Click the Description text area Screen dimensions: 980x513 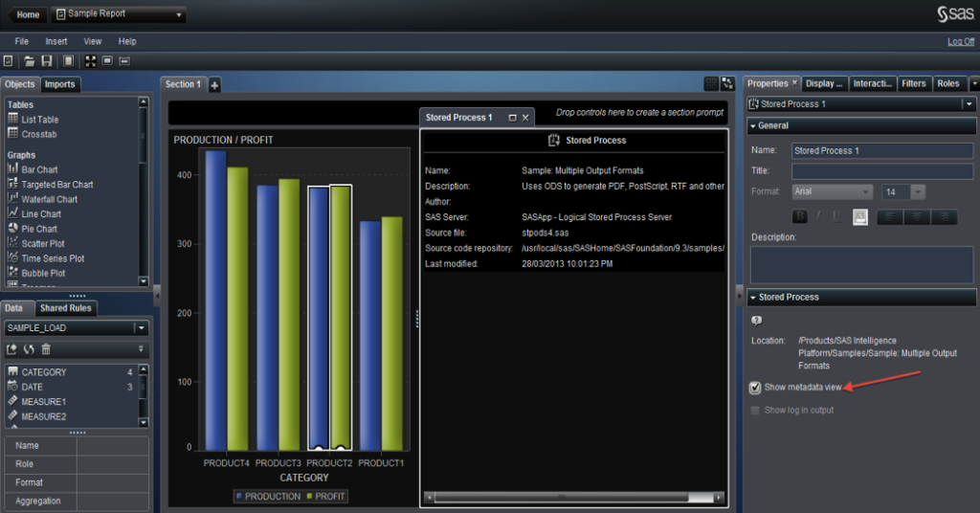(x=861, y=264)
